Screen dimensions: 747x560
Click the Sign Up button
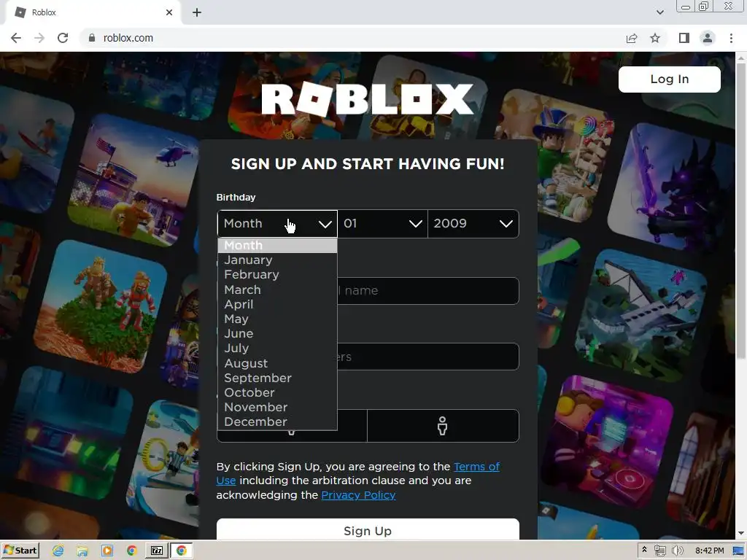coord(368,530)
